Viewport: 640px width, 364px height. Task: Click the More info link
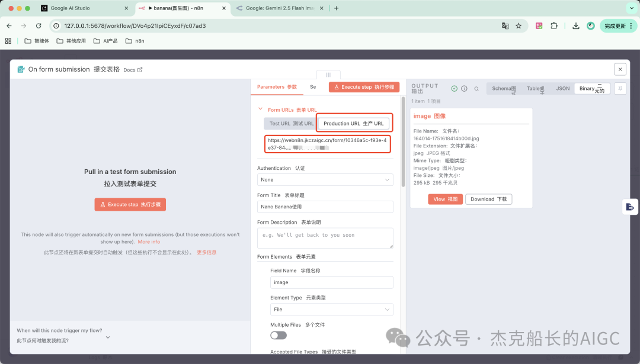[x=149, y=241]
